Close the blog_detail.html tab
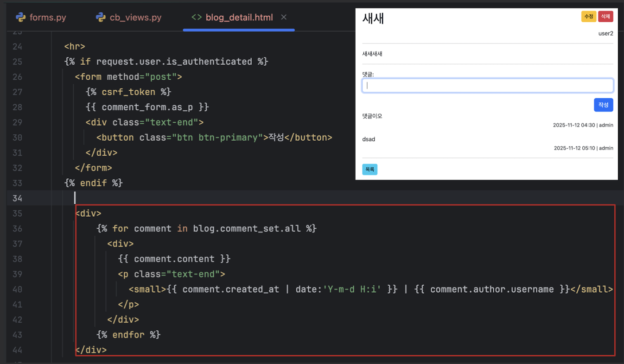This screenshot has height=364, width=624. point(284,17)
